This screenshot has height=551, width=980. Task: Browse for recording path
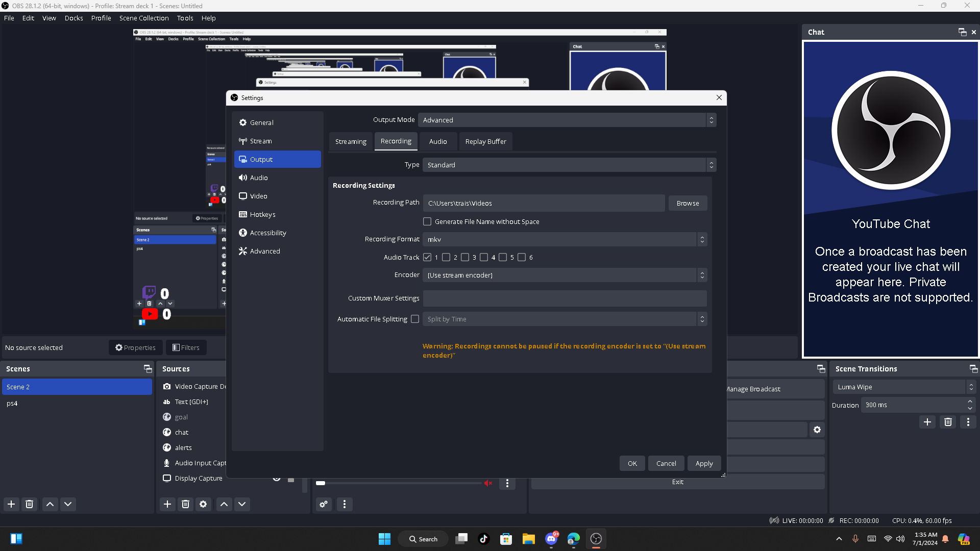pyautogui.click(x=688, y=203)
